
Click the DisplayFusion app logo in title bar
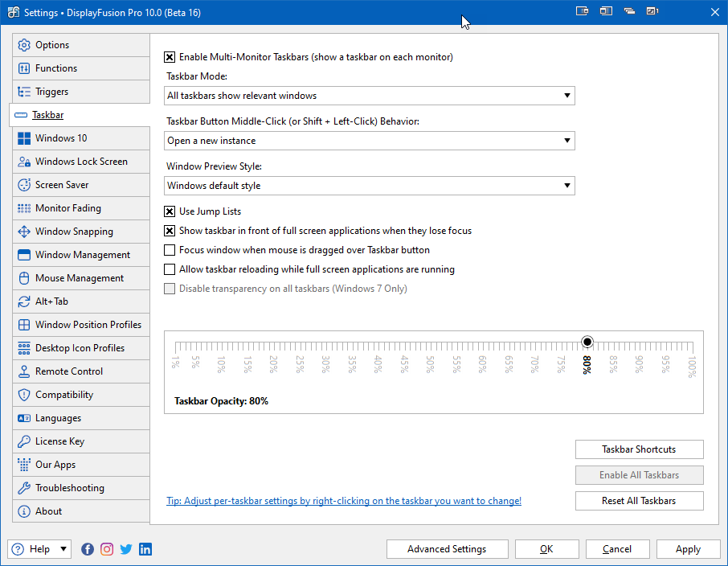coord(14,12)
